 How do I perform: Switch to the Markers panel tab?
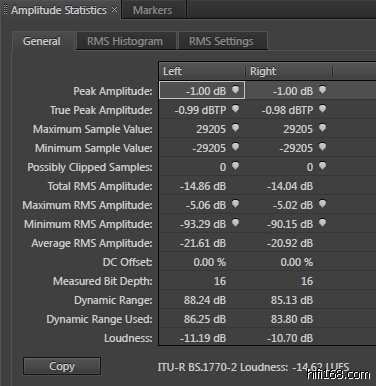153,10
